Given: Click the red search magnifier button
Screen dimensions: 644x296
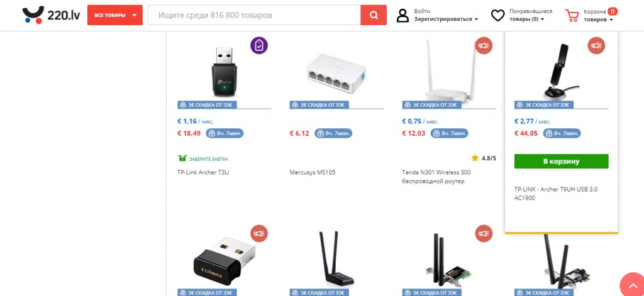Looking at the screenshot, I should 374,15.
